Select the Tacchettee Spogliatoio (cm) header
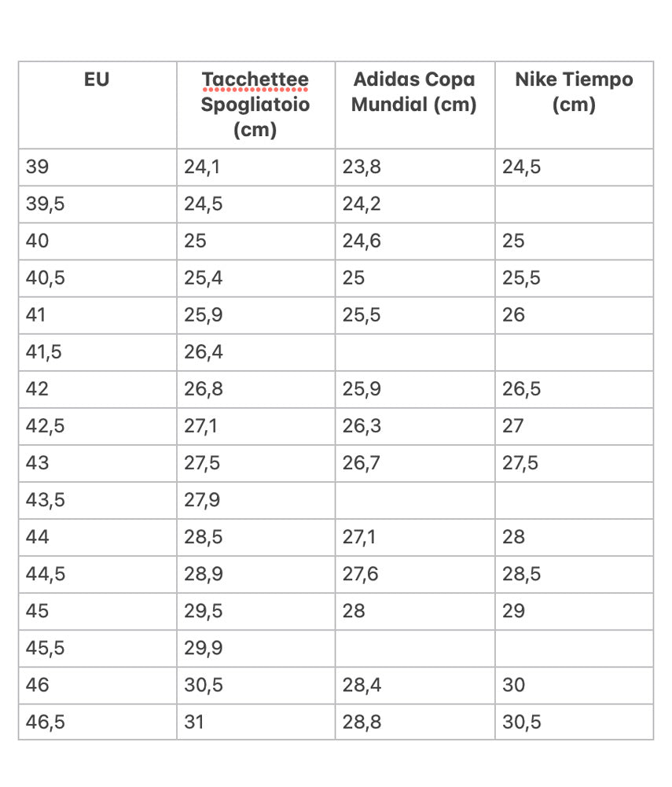This screenshot has width=672, height=787. [256, 105]
